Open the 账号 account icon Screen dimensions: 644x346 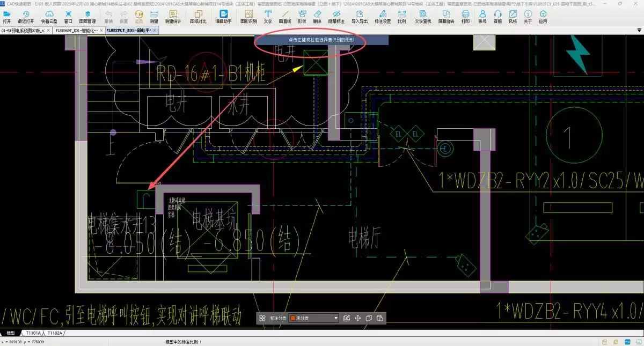point(482,17)
